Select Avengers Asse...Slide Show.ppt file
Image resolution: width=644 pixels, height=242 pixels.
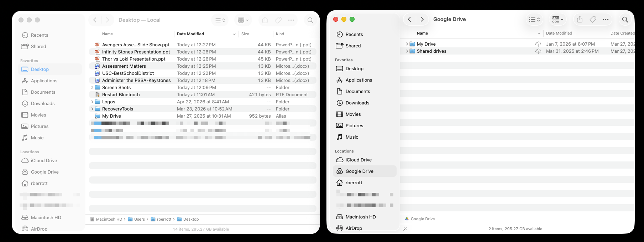click(x=203, y=45)
